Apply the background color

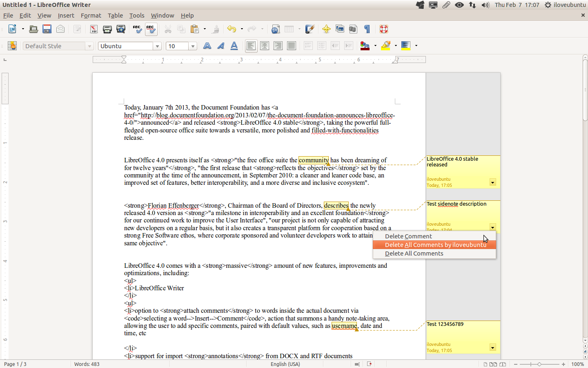coord(406,46)
